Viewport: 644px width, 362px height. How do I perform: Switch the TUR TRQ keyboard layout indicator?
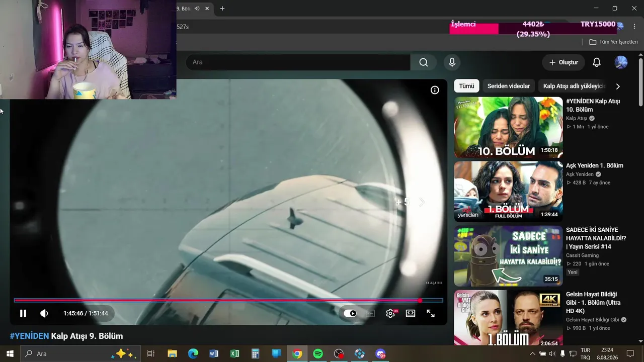click(586, 353)
